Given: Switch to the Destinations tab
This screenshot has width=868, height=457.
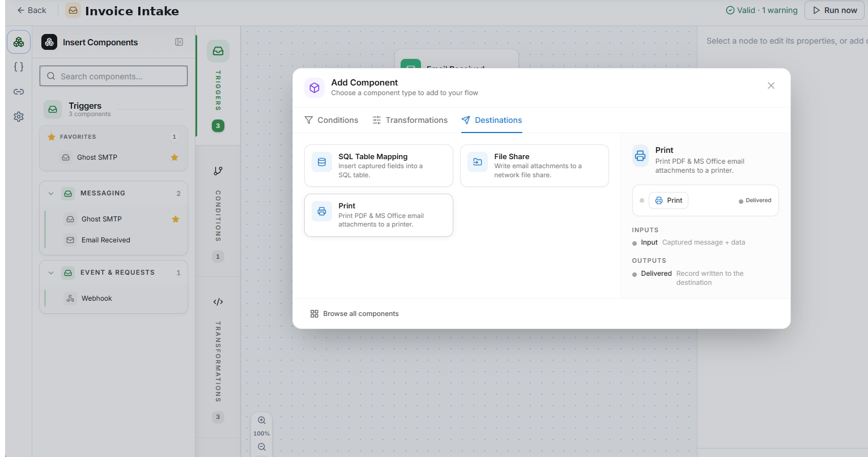Looking at the screenshot, I should [492, 120].
